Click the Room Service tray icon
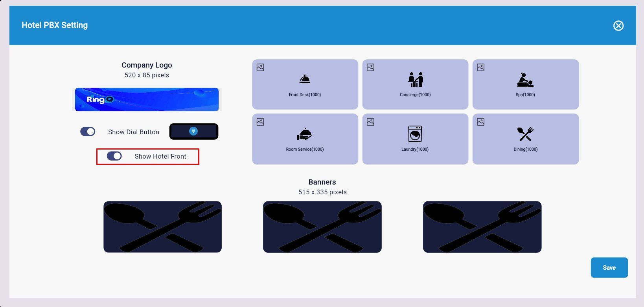644x307 pixels. click(x=305, y=134)
